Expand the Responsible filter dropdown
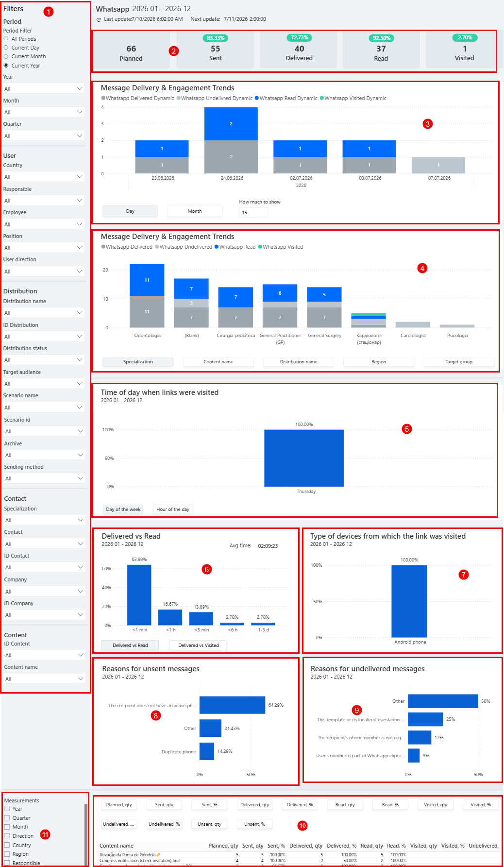 pyautogui.click(x=44, y=201)
